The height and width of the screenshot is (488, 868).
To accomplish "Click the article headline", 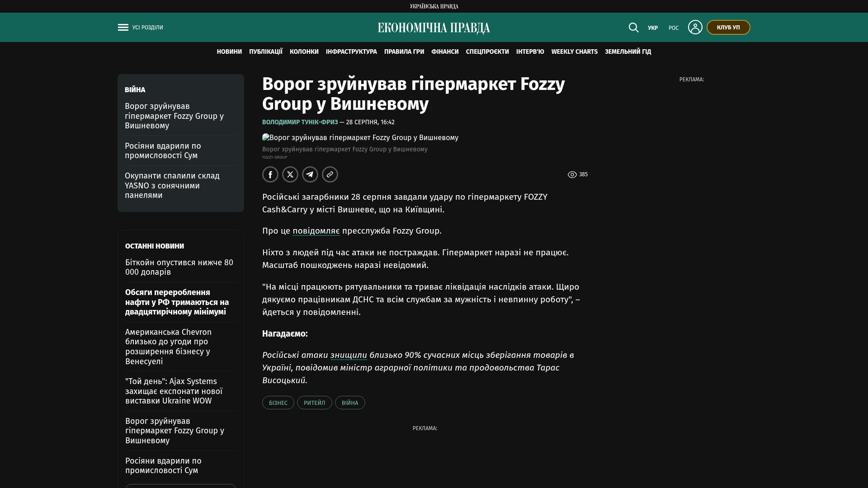I will point(414,94).
